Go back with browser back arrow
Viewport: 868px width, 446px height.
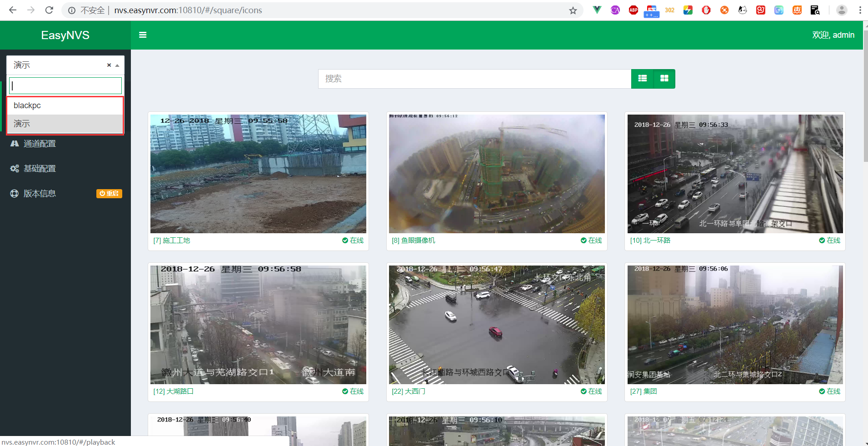[x=13, y=10]
